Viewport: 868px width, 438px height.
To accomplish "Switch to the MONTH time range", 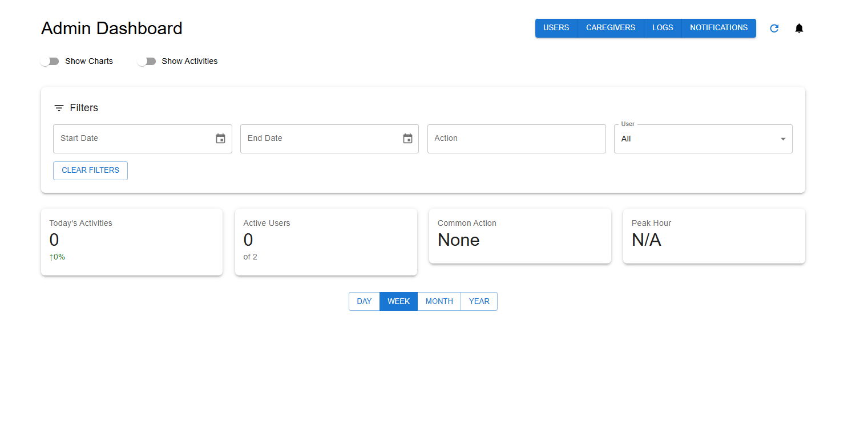I will tap(439, 301).
